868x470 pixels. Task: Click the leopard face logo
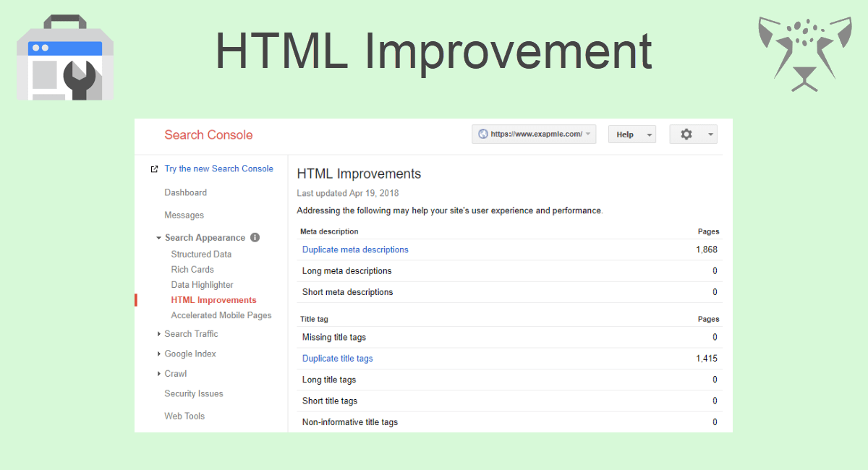coord(805,53)
